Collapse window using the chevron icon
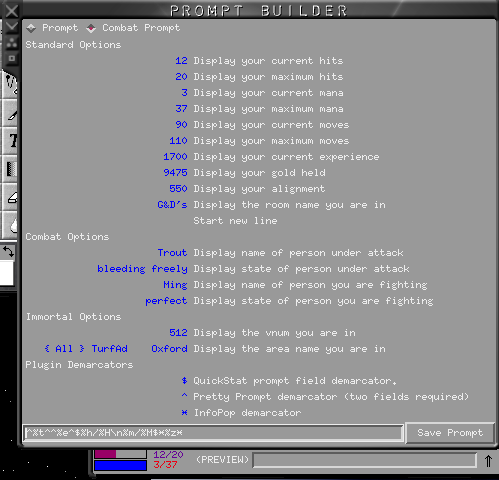Image resolution: width=499 pixels, height=480 pixels. pyautogui.click(x=12, y=26)
